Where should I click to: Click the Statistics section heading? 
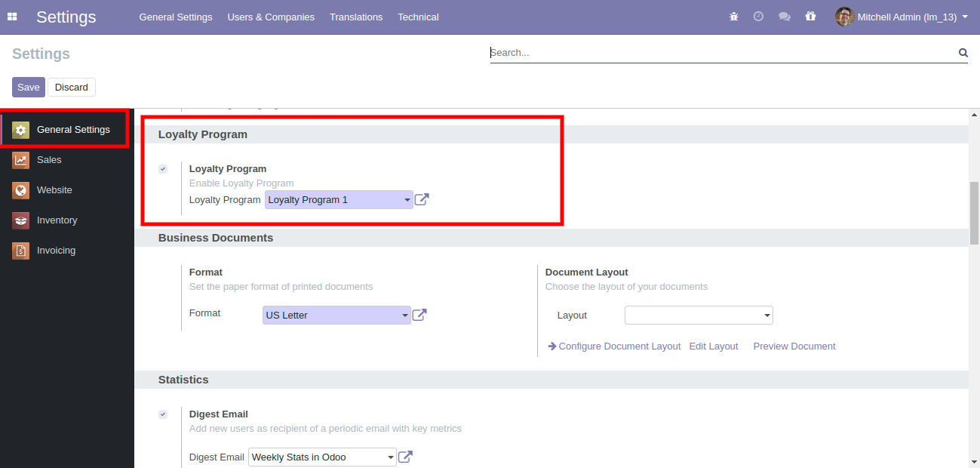tap(183, 380)
